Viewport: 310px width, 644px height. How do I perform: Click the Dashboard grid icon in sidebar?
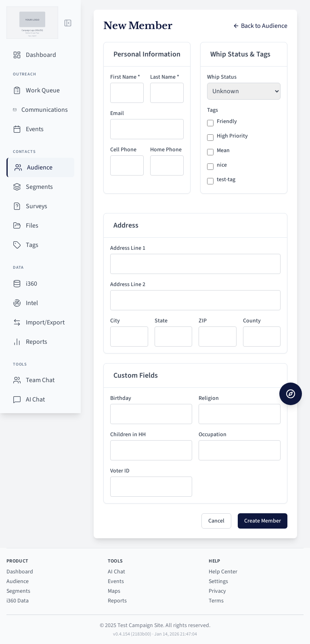[17, 55]
